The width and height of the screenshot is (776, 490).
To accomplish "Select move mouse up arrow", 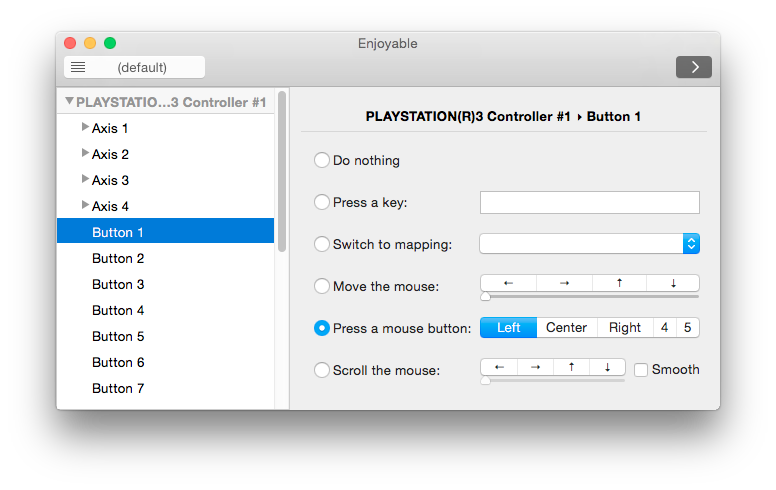I will (x=619, y=283).
